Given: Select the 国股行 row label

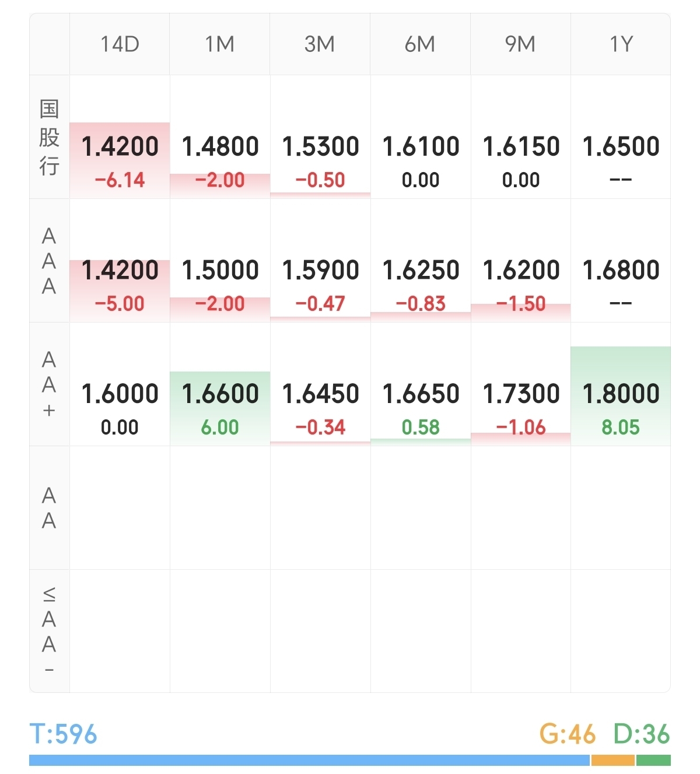Looking at the screenshot, I should point(49,138).
